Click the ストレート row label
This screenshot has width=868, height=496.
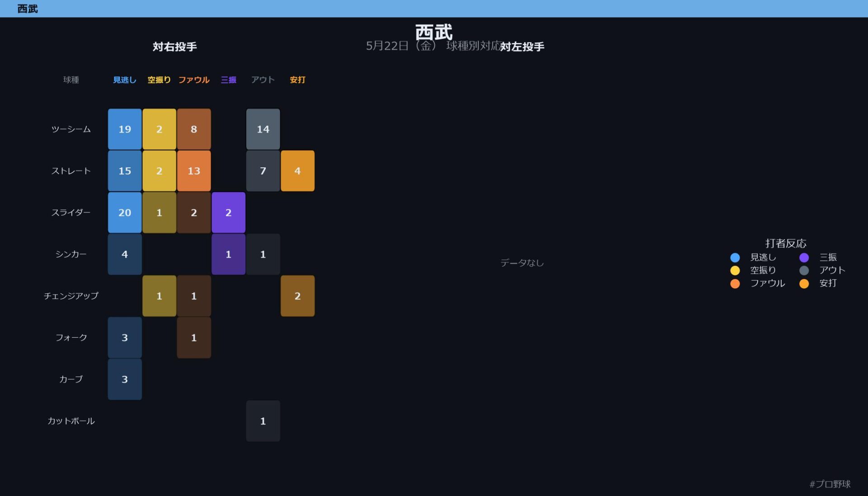(x=71, y=171)
